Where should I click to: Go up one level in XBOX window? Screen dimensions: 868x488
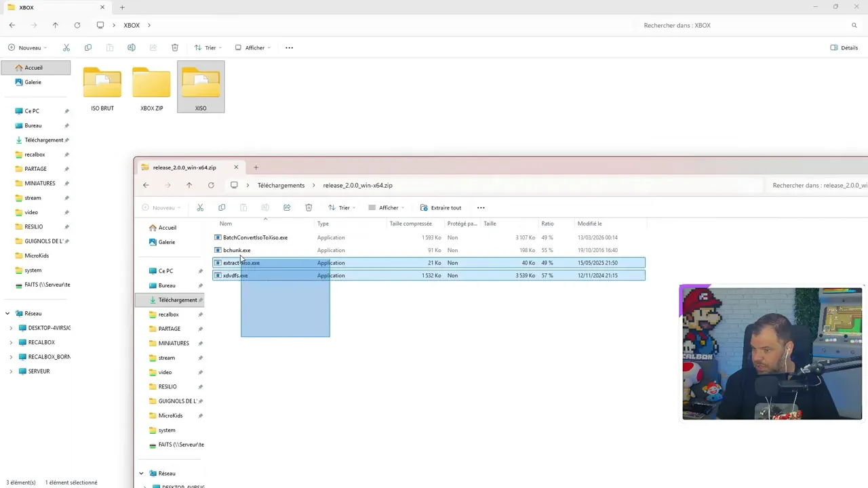(56, 25)
